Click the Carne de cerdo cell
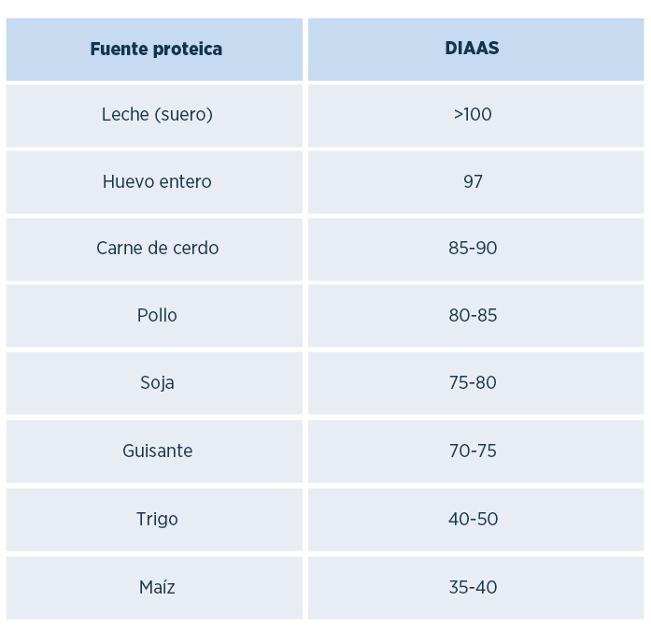Viewport: 651px width, 644px height. point(157,249)
